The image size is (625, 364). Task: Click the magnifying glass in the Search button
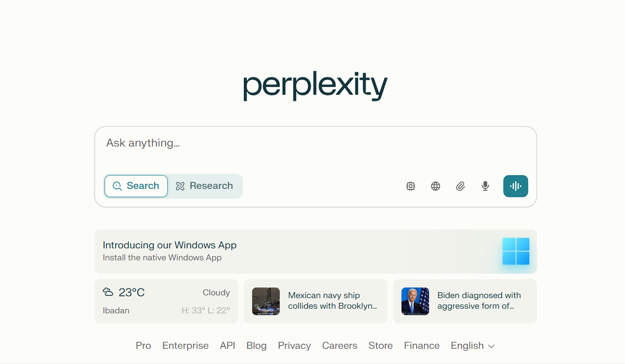point(117,186)
